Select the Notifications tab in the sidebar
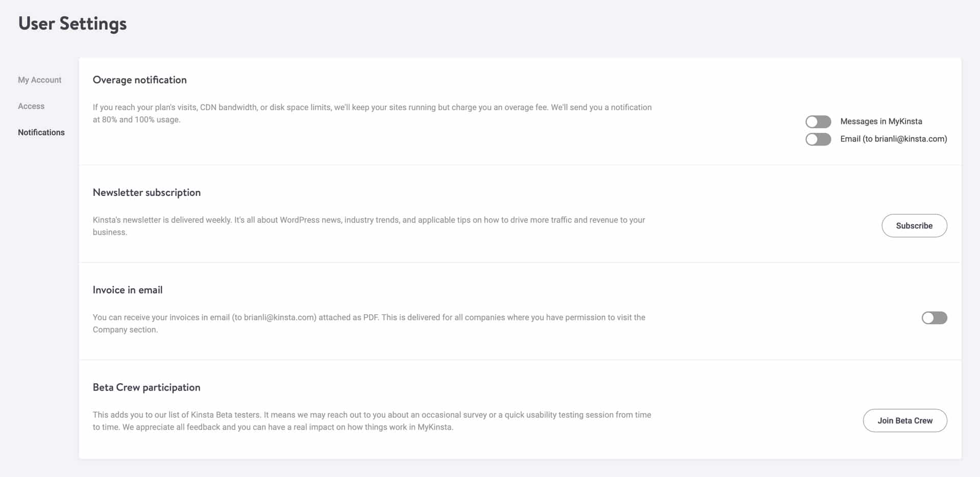The image size is (980, 477). tap(41, 132)
